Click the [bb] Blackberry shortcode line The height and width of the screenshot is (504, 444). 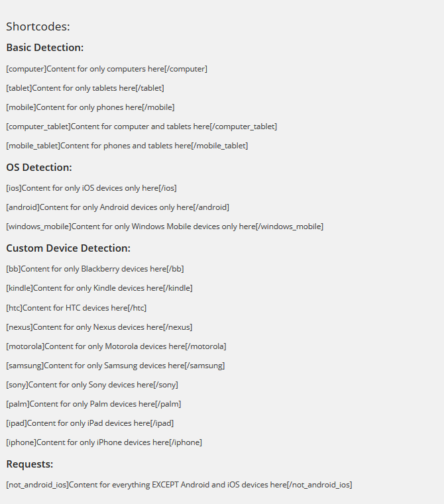click(x=95, y=269)
